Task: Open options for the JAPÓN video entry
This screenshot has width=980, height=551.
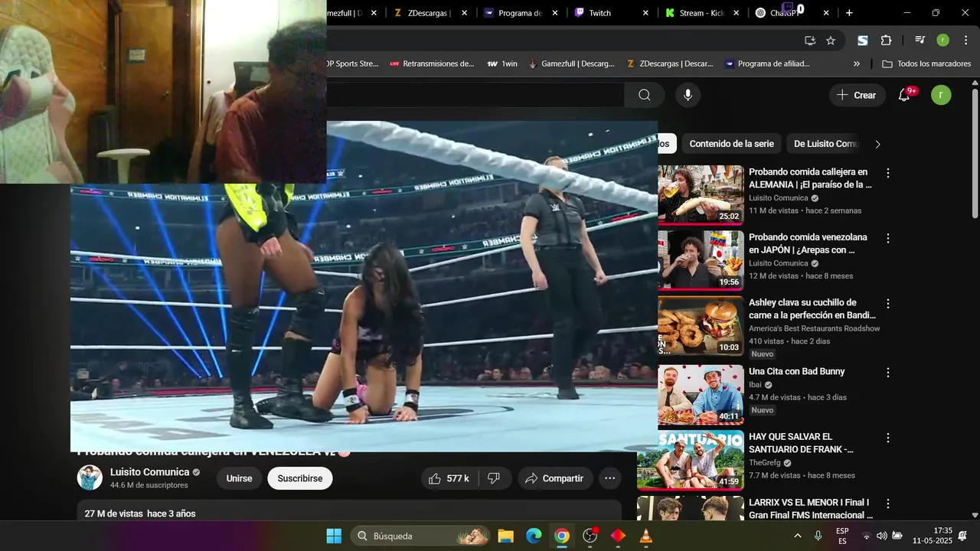Action: point(888,239)
